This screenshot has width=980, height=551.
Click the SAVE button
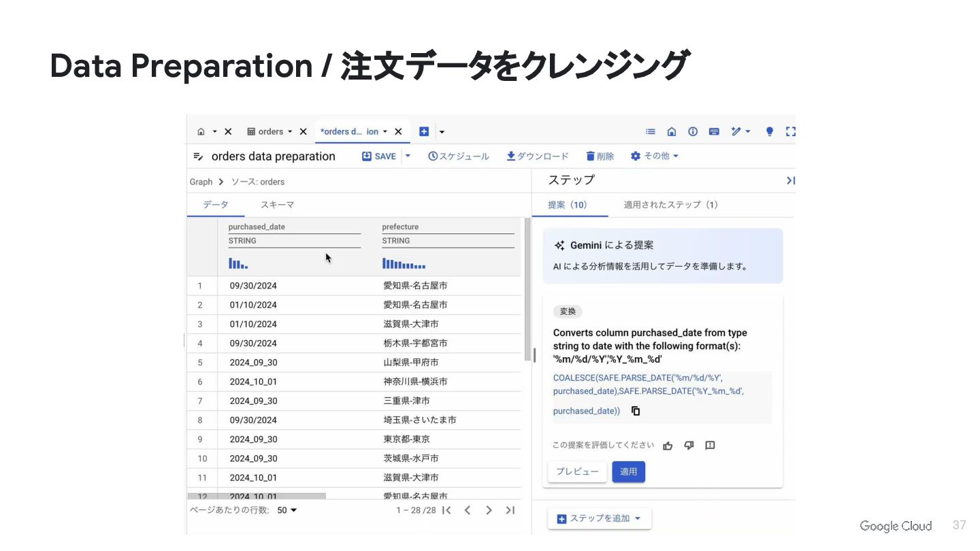pos(379,156)
